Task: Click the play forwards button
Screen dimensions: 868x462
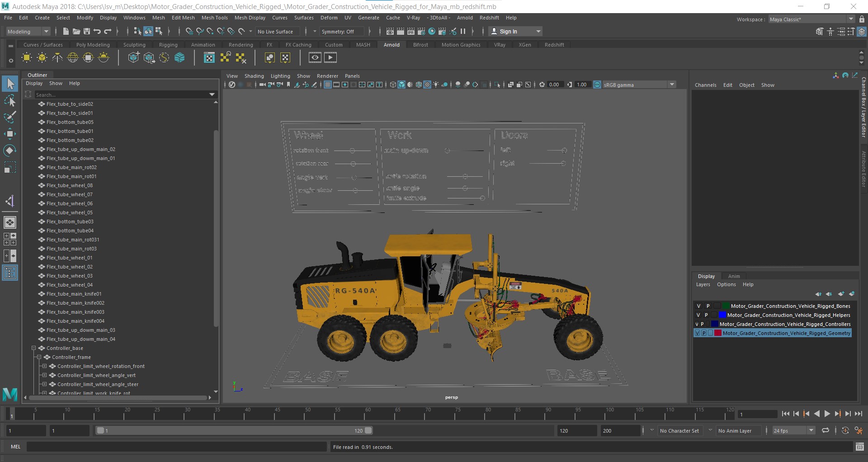Action: pos(827,414)
